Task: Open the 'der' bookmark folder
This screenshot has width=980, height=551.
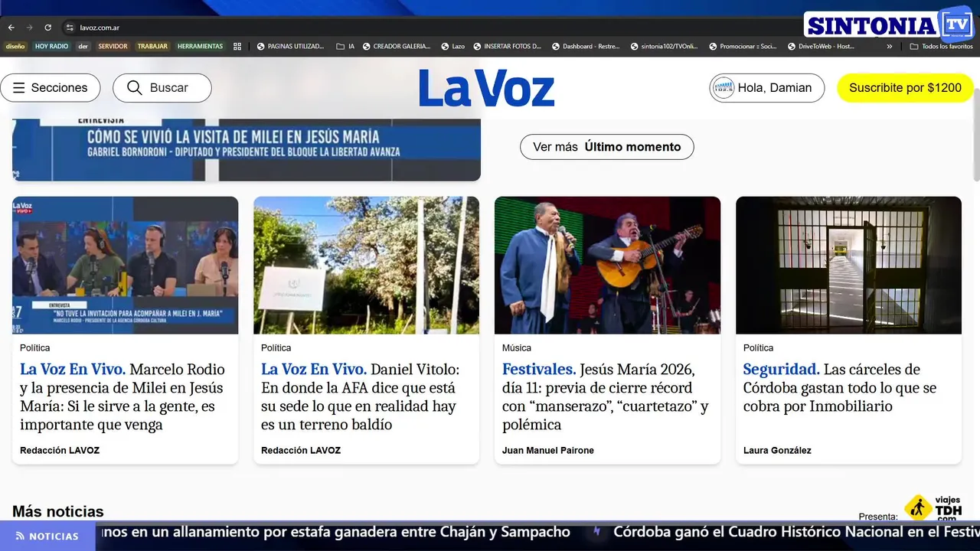Action: click(x=83, y=47)
